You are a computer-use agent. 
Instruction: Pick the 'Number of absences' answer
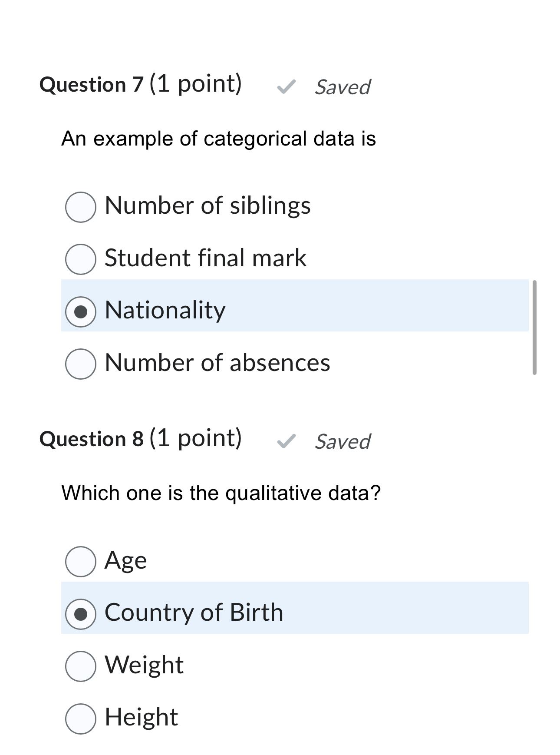[81, 364]
